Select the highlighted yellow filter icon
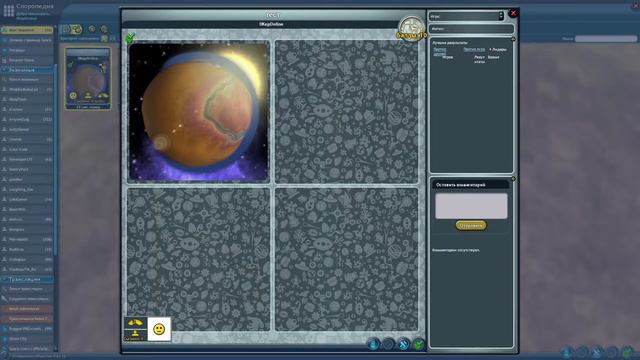The width and height of the screenshot is (640, 360). tap(77, 29)
